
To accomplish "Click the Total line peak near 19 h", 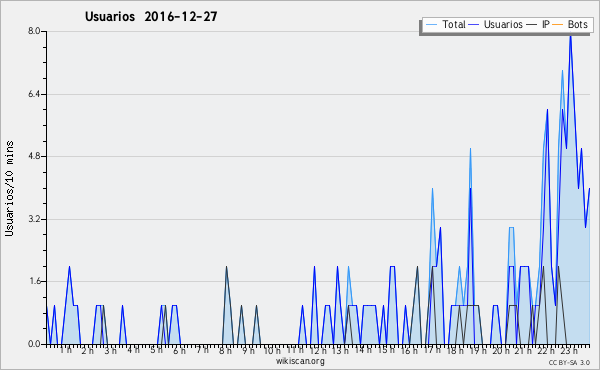I will [x=470, y=149].
